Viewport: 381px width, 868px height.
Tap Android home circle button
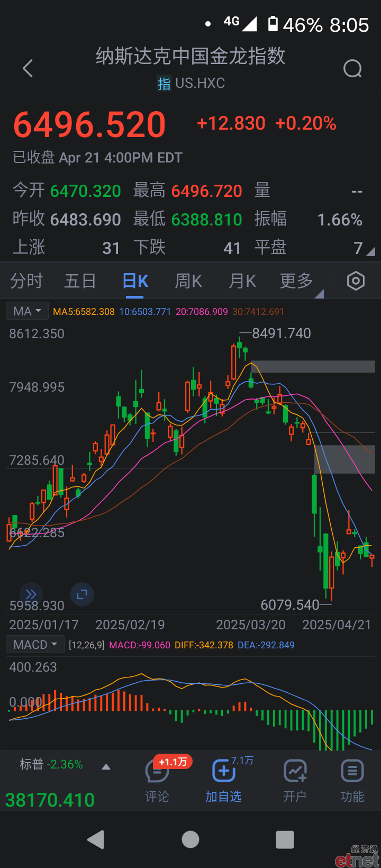tap(190, 839)
